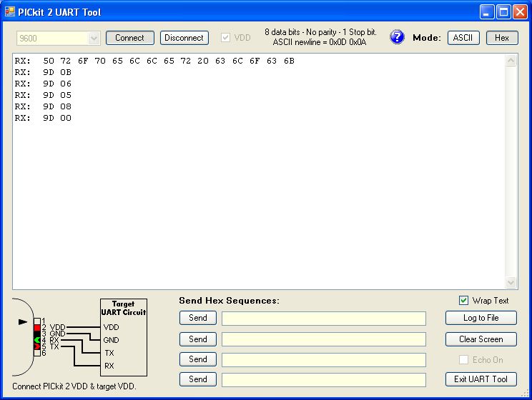The image size is (532, 400).
Task: Focus the second hex sequence input field
Action: tap(324, 339)
